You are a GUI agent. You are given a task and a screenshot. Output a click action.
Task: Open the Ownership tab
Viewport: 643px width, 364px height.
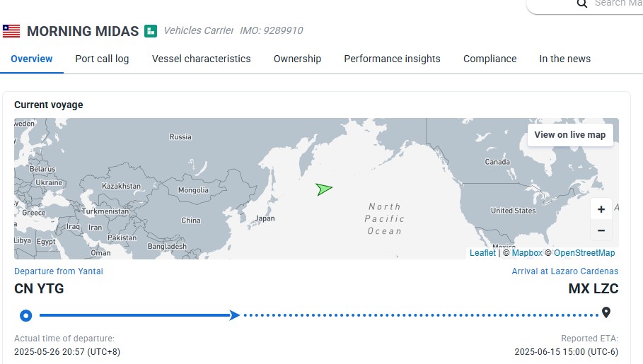click(297, 59)
